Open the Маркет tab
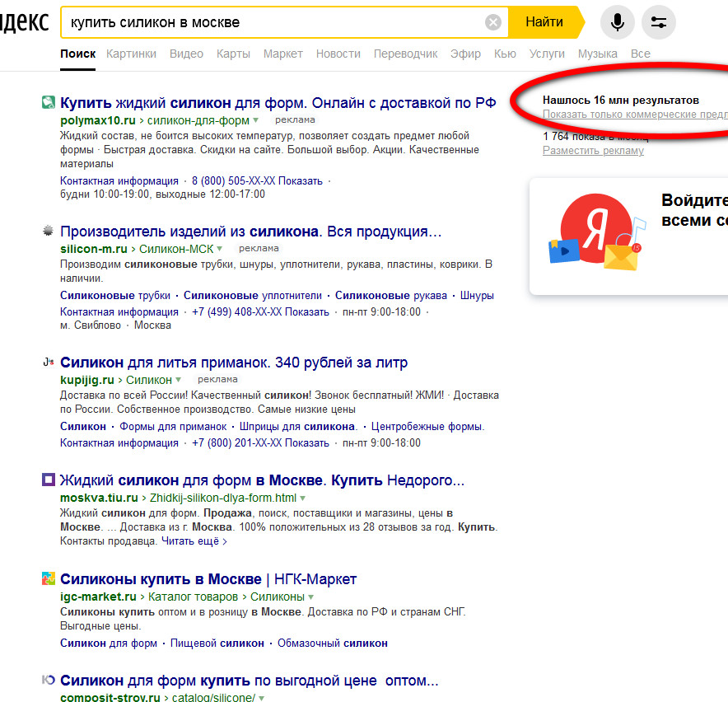The width and height of the screenshot is (728, 702). click(282, 54)
